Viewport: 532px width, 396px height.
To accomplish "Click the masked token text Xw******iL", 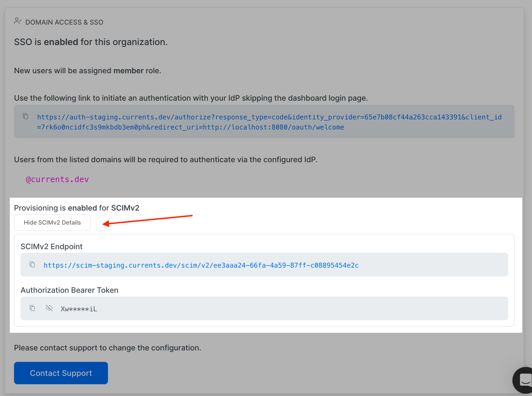I will pos(79,309).
